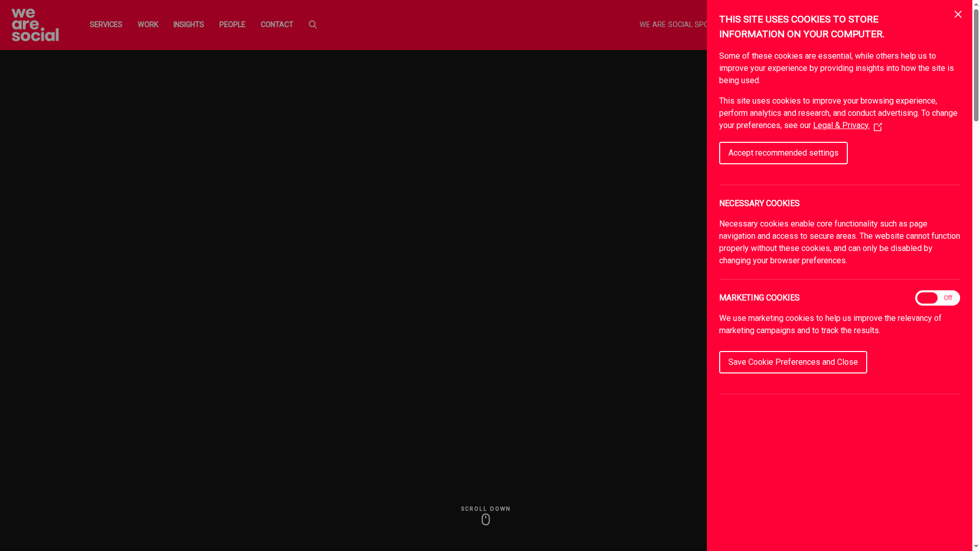Click the scrollbar up arrow
Viewport: 980px width, 551px height.
pyautogui.click(x=975, y=4)
